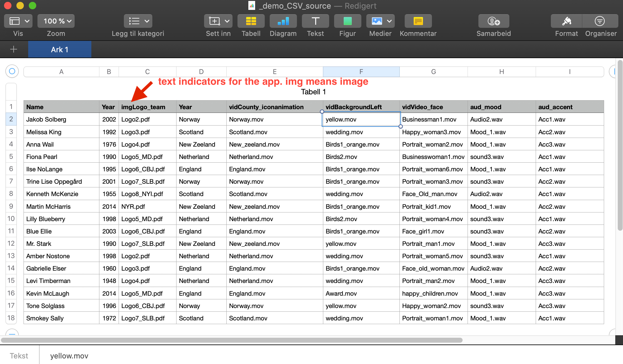Select cell Award.mov
623x364 pixels.
pos(361,293)
